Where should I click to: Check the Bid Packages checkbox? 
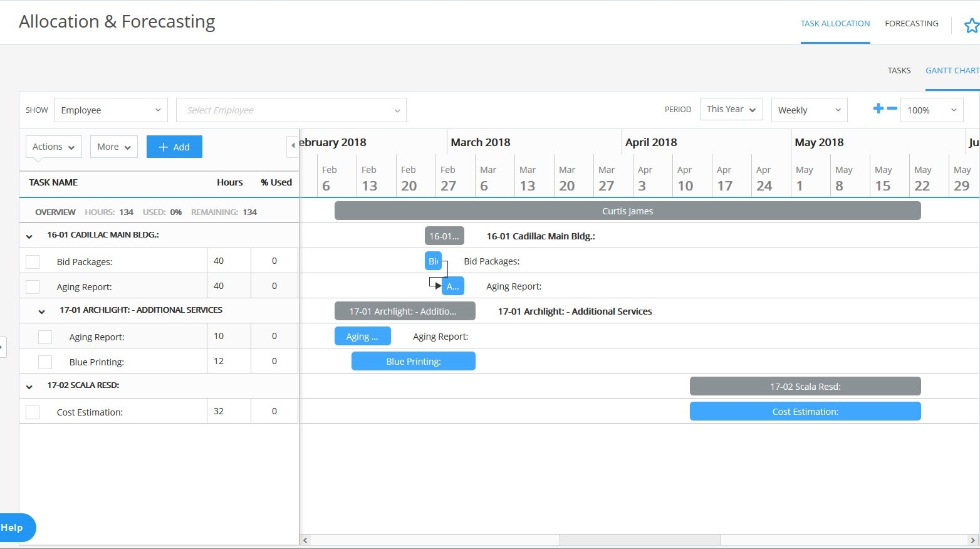[33, 261]
